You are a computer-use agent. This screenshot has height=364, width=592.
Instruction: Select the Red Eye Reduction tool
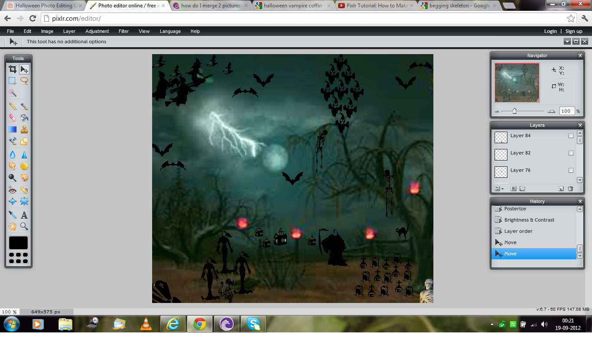pyautogui.click(x=13, y=190)
